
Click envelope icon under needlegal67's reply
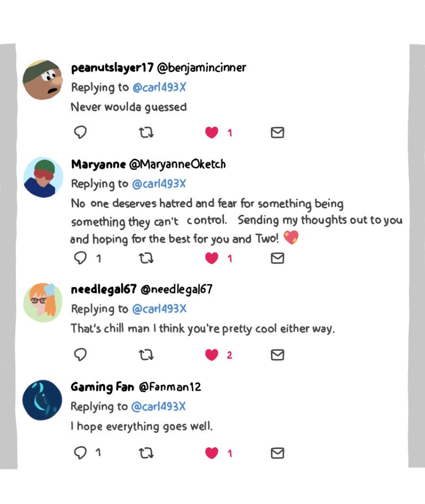click(x=277, y=355)
